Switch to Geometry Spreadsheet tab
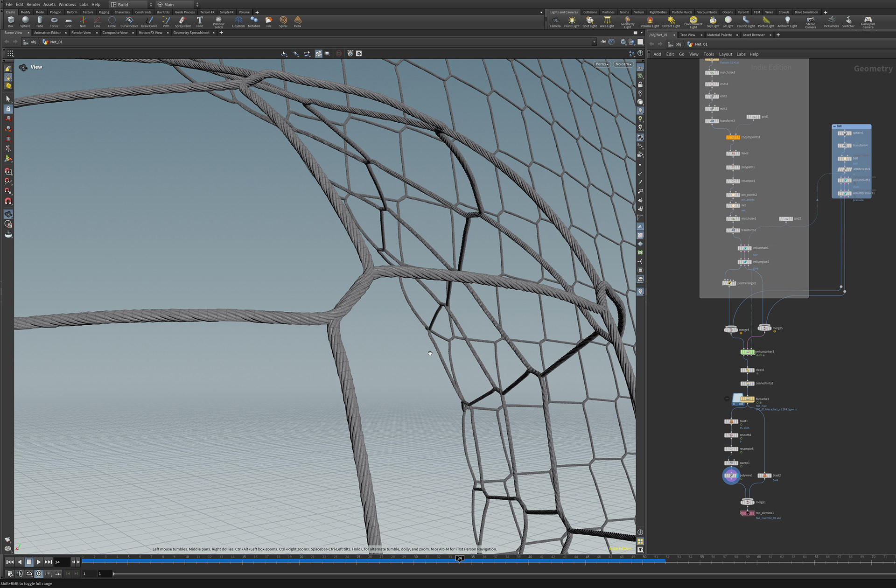The image size is (896, 588). 191,33
